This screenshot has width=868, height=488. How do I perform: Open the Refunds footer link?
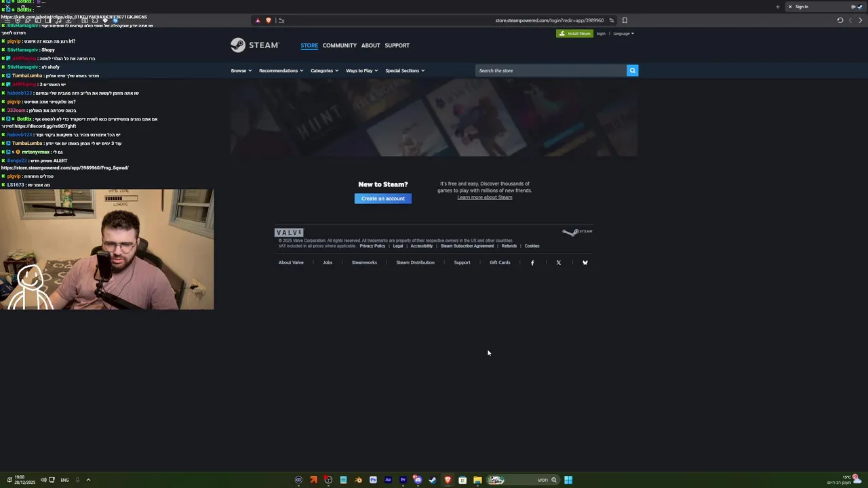coord(509,246)
